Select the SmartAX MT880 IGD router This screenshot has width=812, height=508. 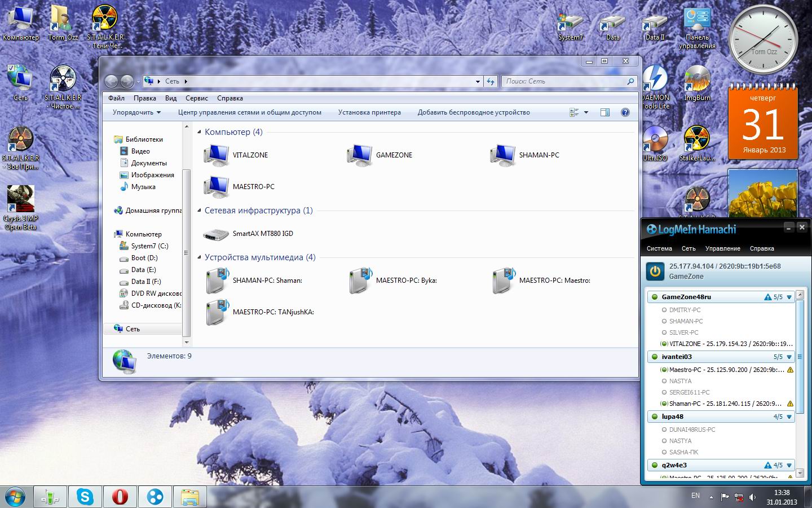point(248,234)
